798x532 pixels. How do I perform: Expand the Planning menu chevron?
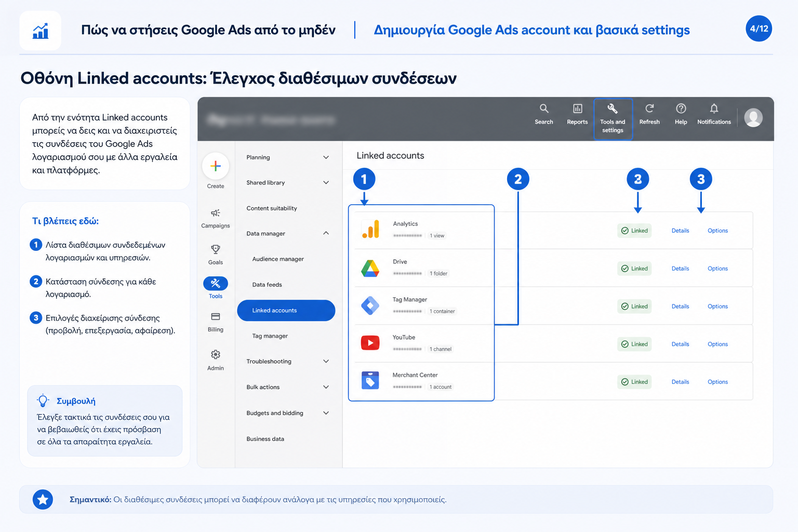326,157
